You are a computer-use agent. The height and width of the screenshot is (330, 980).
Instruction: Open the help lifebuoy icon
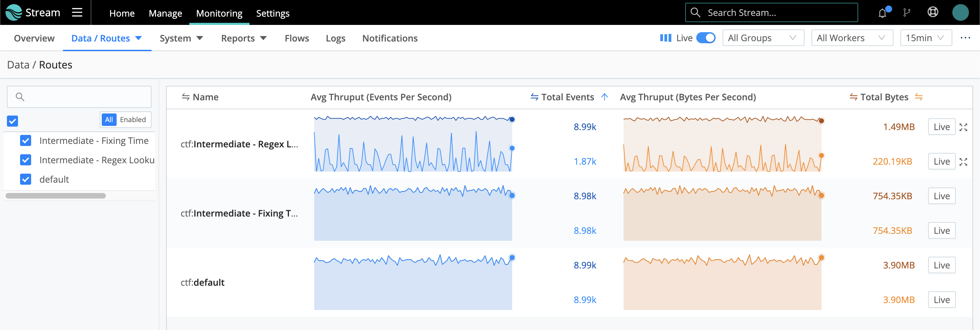pyautogui.click(x=933, y=12)
